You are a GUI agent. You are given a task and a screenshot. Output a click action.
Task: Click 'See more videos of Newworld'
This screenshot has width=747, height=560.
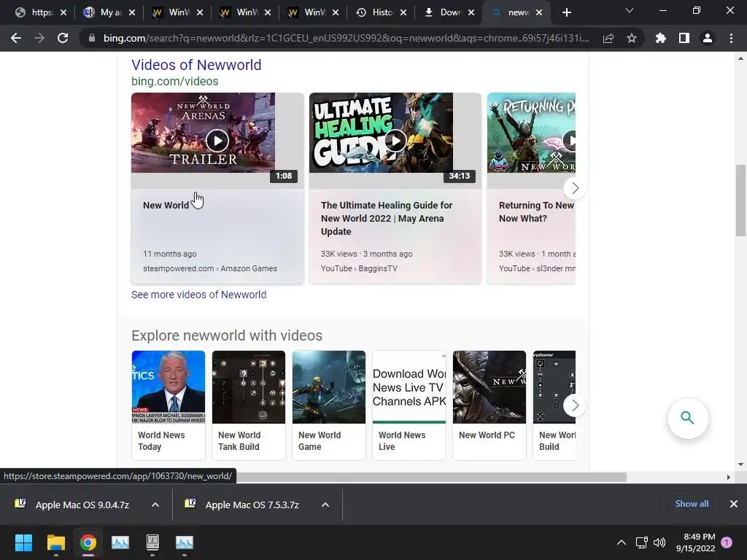click(x=198, y=295)
